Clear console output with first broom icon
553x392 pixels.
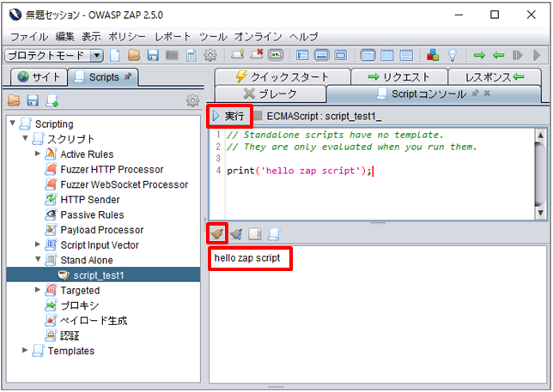[x=217, y=233]
